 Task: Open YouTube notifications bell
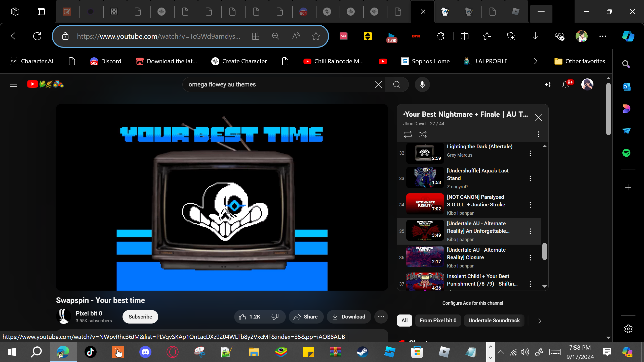(566, 84)
